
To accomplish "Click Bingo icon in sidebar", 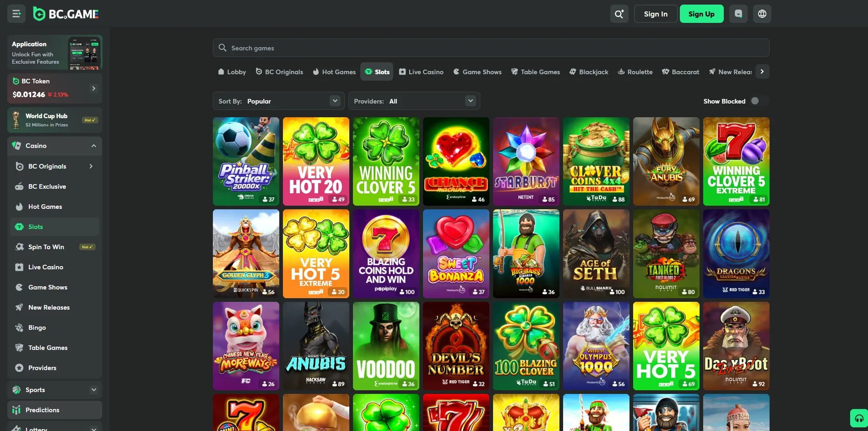I will point(19,327).
